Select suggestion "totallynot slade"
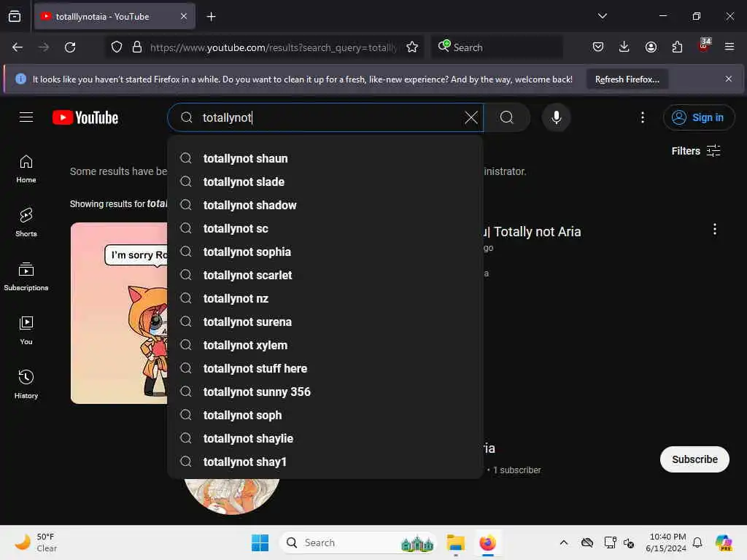Image resolution: width=747 pixels, height=560 pixels. click(x=325, y=182)
